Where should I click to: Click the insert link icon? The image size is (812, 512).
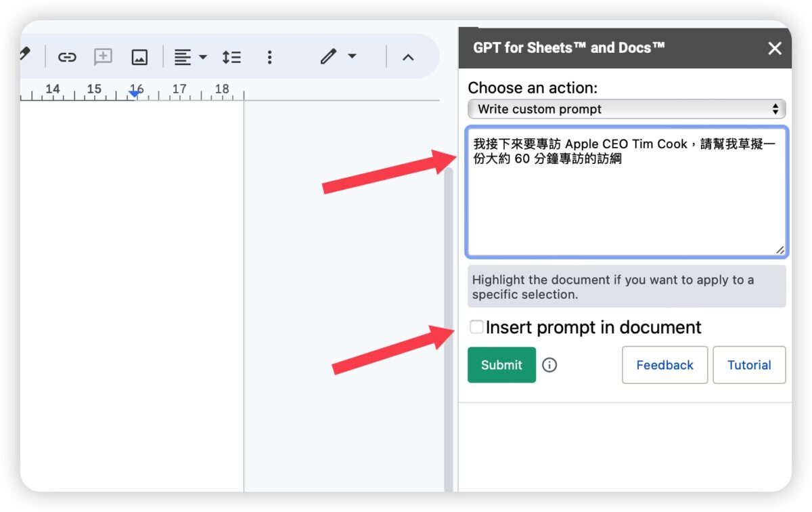tap(67, 57)
